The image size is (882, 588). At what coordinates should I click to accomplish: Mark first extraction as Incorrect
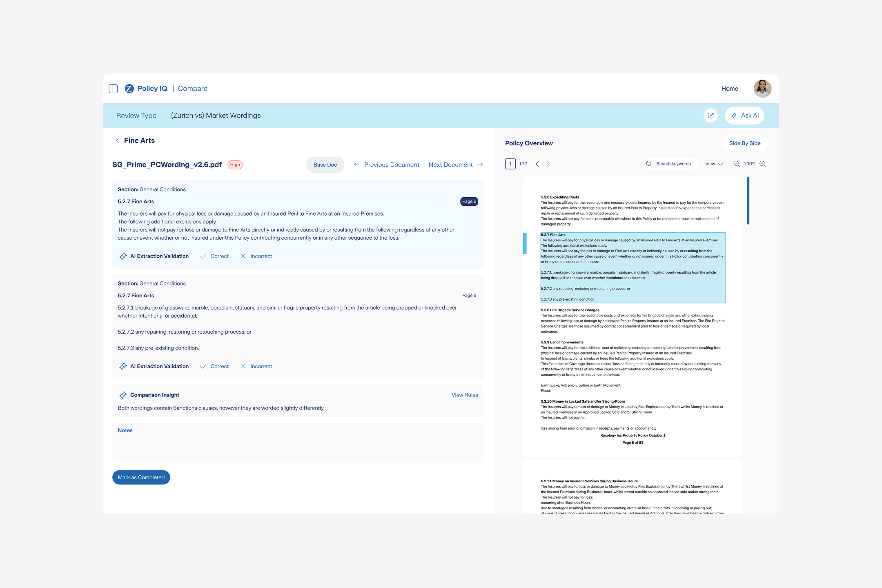[x=256, y=256]
